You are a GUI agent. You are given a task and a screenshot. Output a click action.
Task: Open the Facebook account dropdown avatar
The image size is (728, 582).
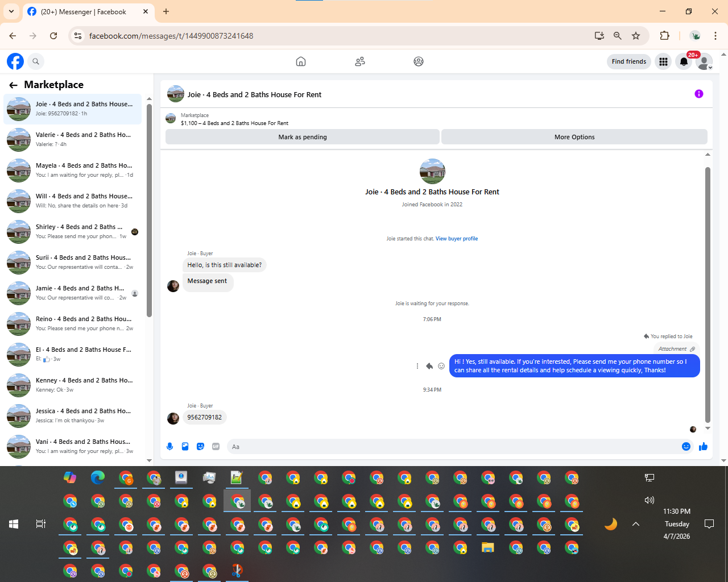tap(704, 61)
